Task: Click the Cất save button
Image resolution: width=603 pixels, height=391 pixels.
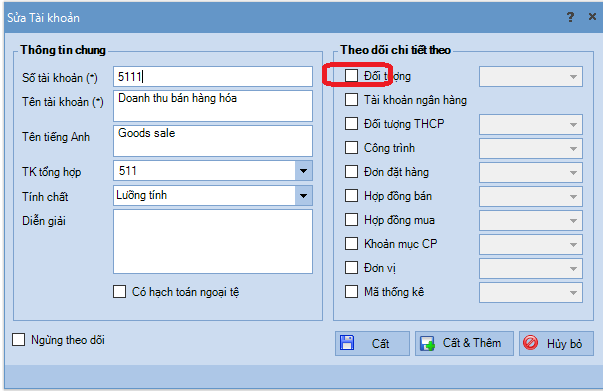Action: 372,343
